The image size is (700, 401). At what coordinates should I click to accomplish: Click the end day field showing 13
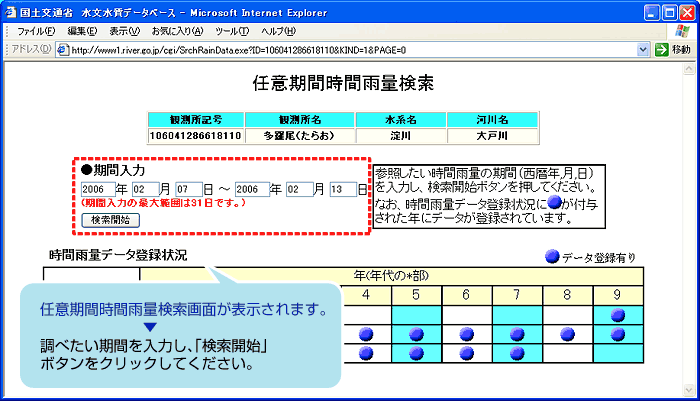(x=342, y=189)
